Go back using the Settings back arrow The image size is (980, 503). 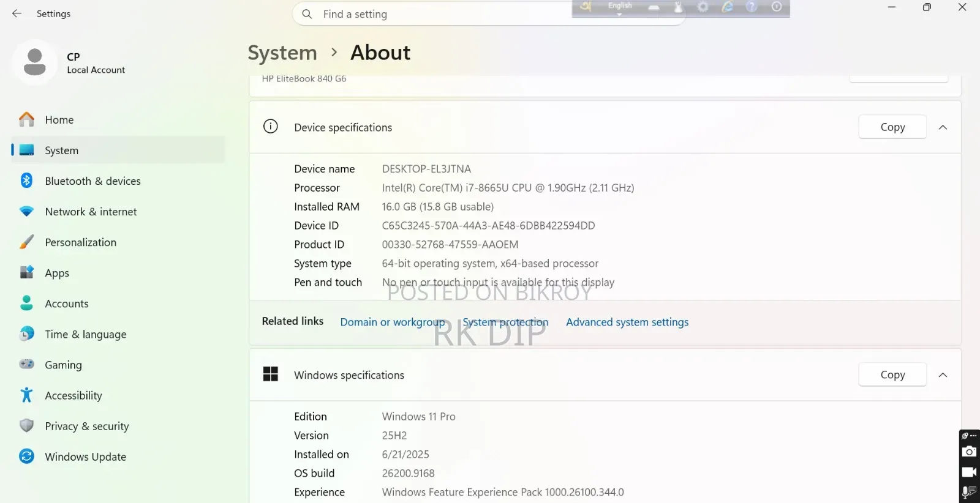pos(17,13)
